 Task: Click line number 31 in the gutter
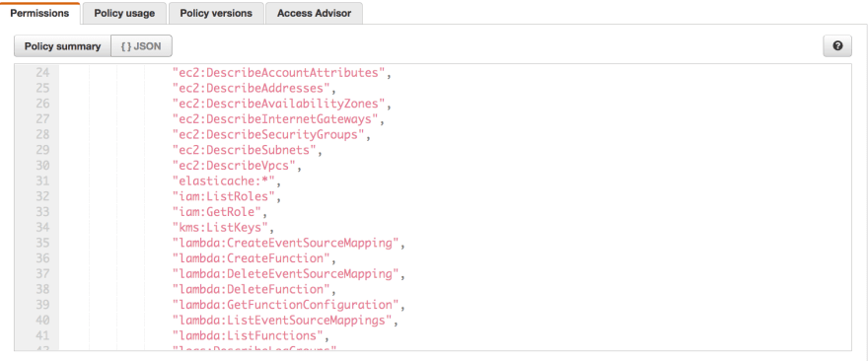pos(42,181)
